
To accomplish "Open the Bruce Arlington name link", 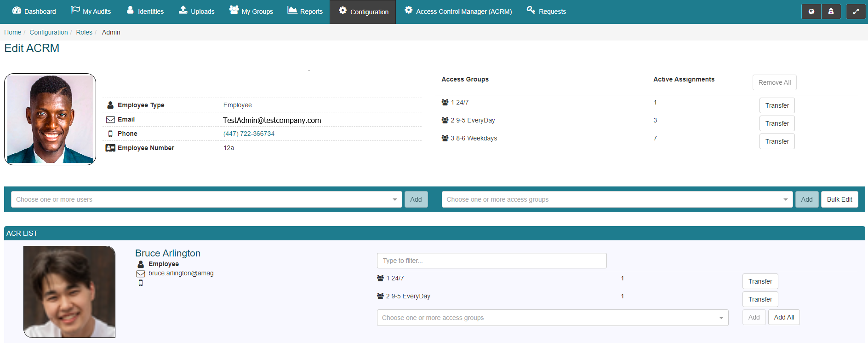I will [168, 253].
